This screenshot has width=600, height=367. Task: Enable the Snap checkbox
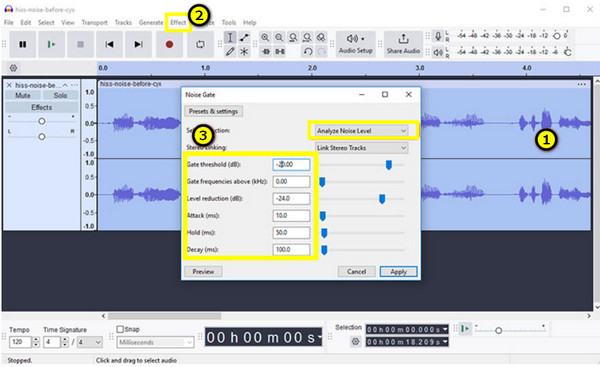point(120,329)
